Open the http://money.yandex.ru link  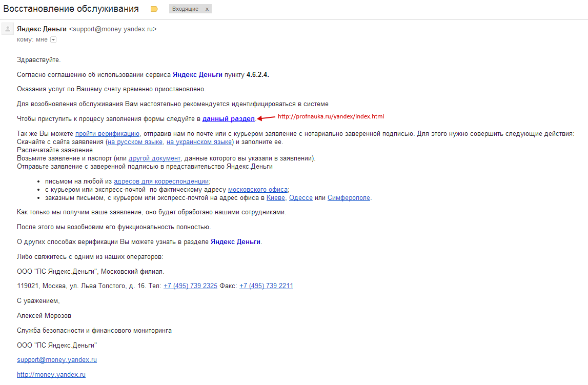[51, 375]
